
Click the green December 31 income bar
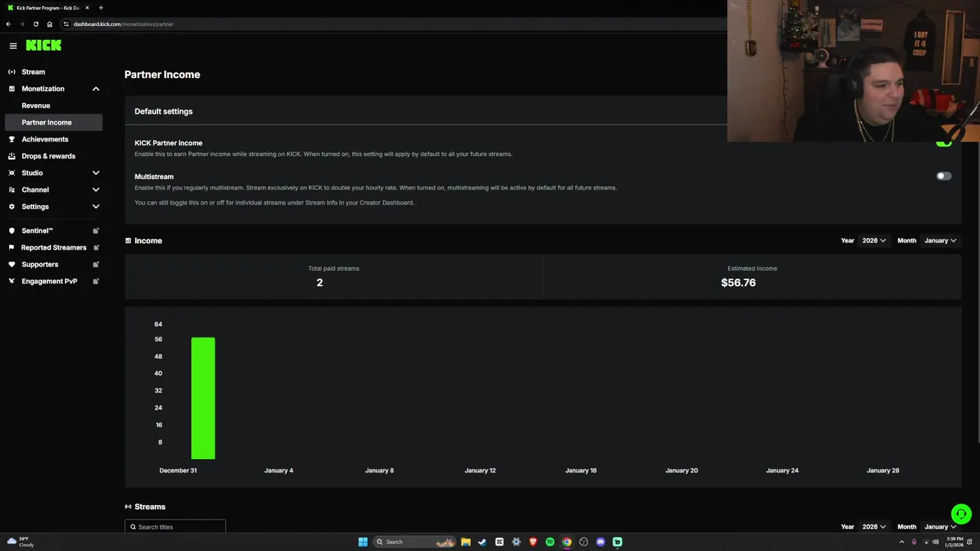tap(203, 398)
